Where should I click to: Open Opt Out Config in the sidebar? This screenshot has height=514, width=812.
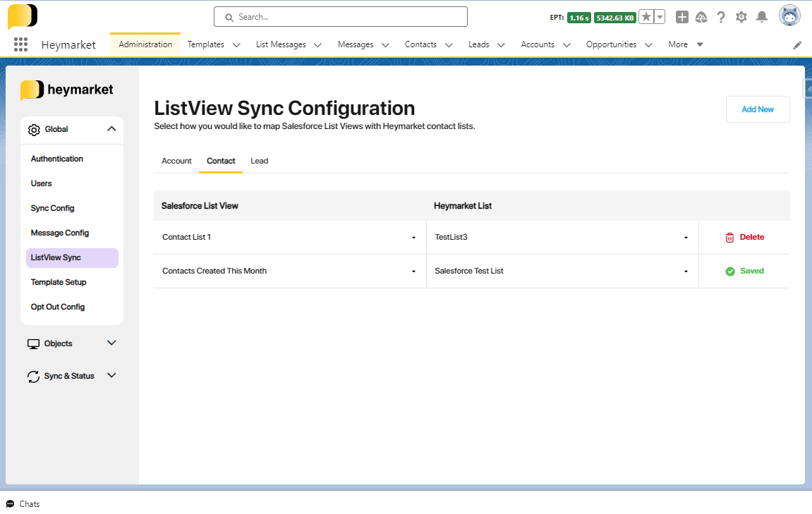[x=57, y=307]
